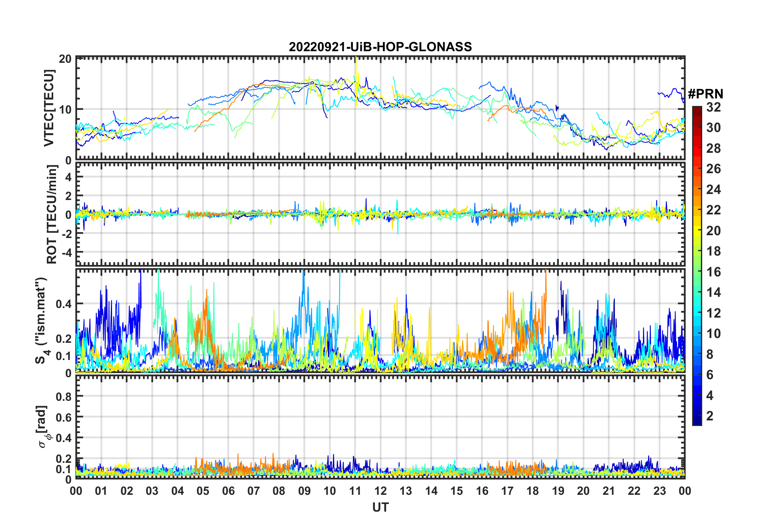Select the 23 hour tick on UT axis
The image size is (761, 532).
(x=659, y=491)
